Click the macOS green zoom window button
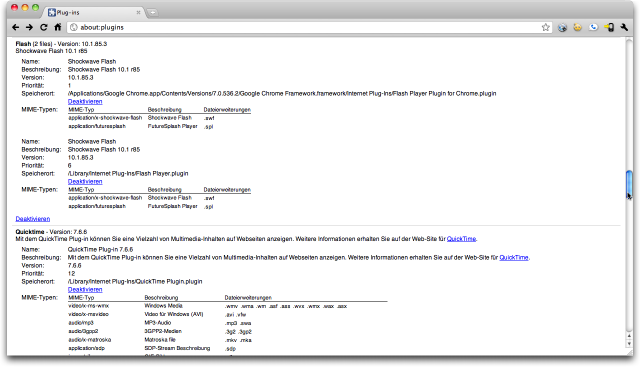This screenshot has width=640, height=367. [36, 7]
